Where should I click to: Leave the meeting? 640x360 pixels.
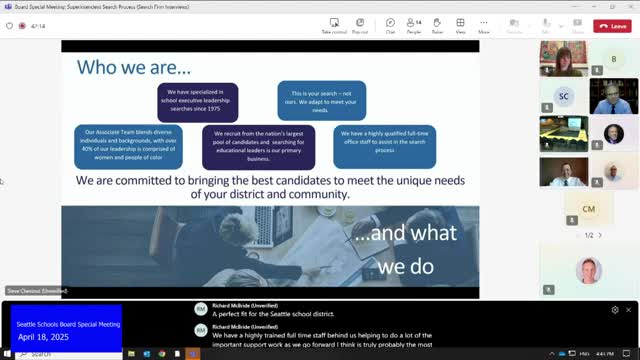click(x=612, y=26)
